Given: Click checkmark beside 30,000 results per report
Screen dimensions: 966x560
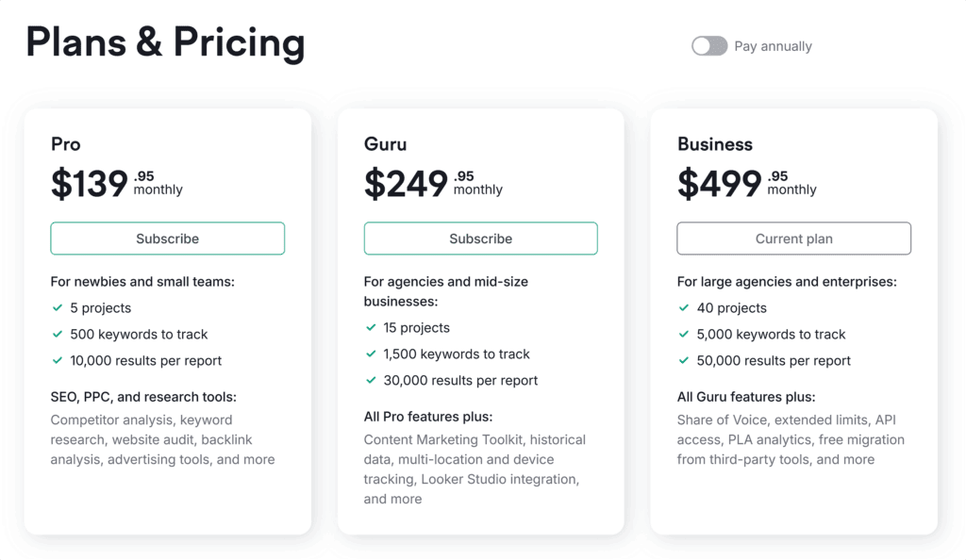Looking at the screenshot, I should pos(370,381).
